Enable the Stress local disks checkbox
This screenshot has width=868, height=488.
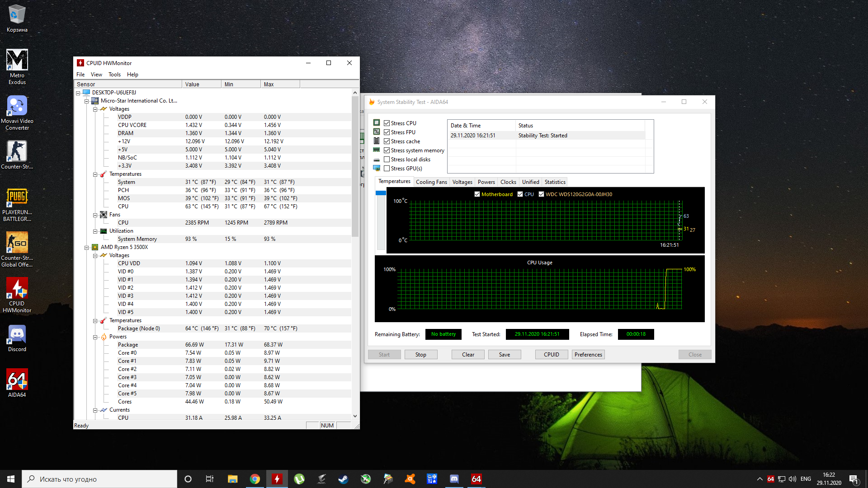pyautogui.click(x=387, y=160)
